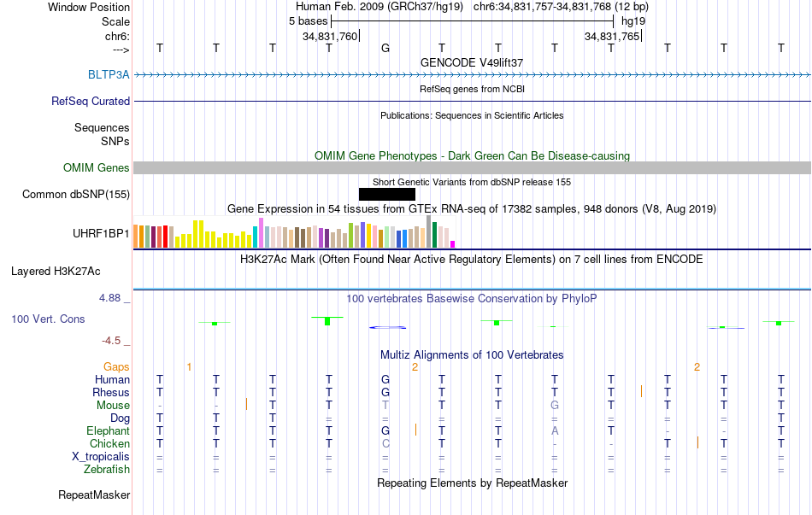
Task: Click the hg19 label beside the scale bar
Action: pos(633,21)
